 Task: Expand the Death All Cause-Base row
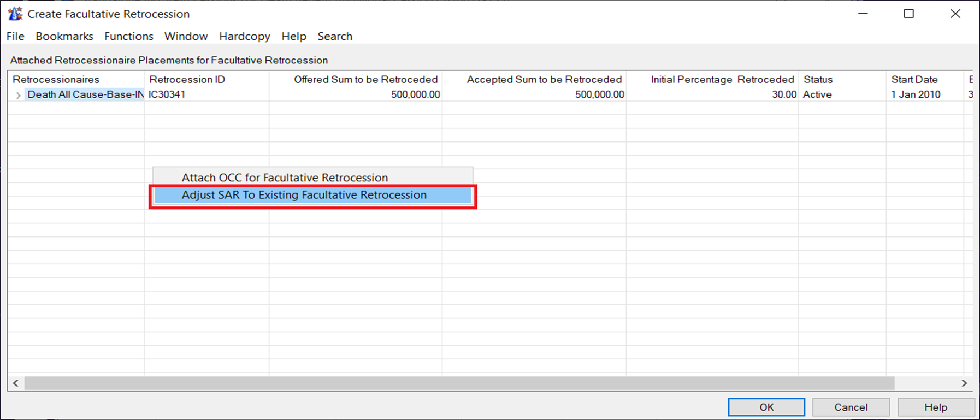[18, 95]
